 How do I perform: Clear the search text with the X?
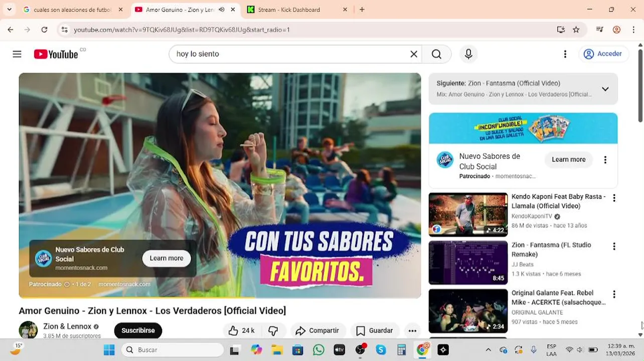click(414, 54)
